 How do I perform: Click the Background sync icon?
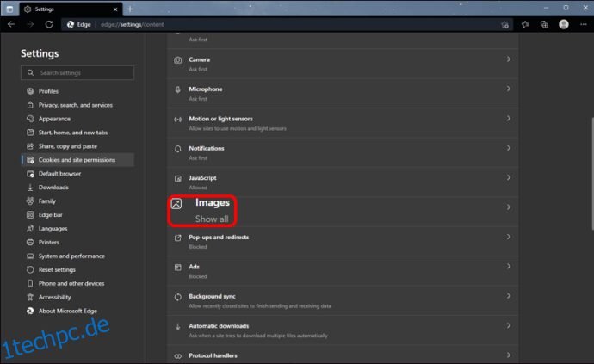[177, 297]
